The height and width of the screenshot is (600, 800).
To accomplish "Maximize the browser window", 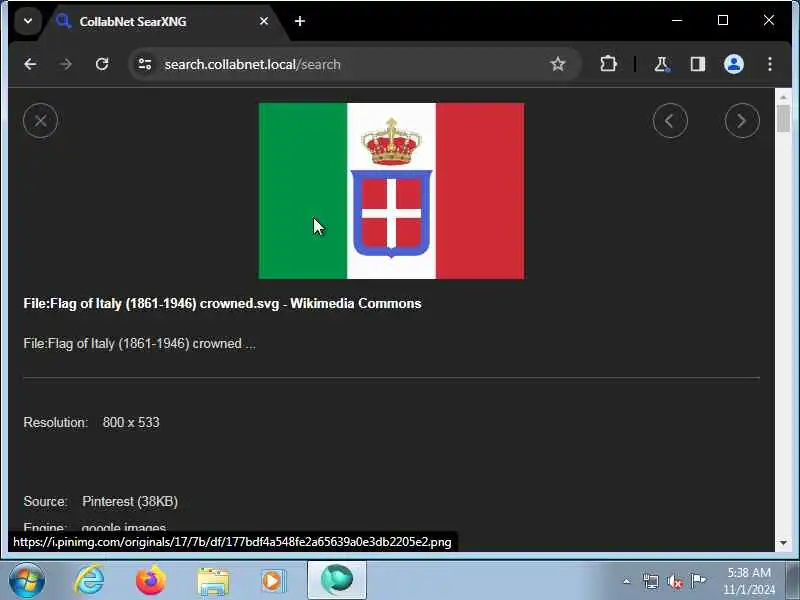I will click(x=723, y=20).
